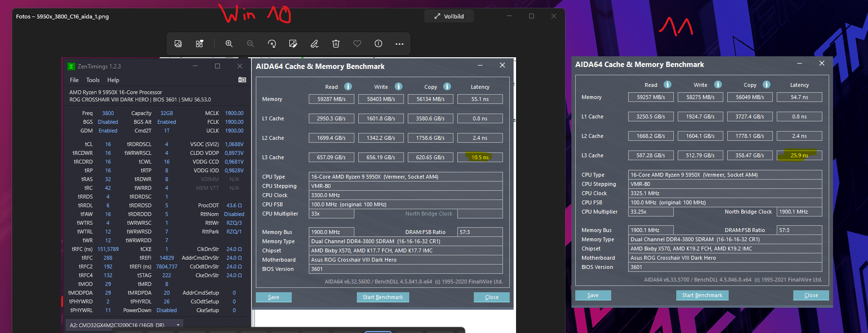Click the PowerDown Disabled value
This screenshot has width=868, height=333.
click(x=167, y=310)
